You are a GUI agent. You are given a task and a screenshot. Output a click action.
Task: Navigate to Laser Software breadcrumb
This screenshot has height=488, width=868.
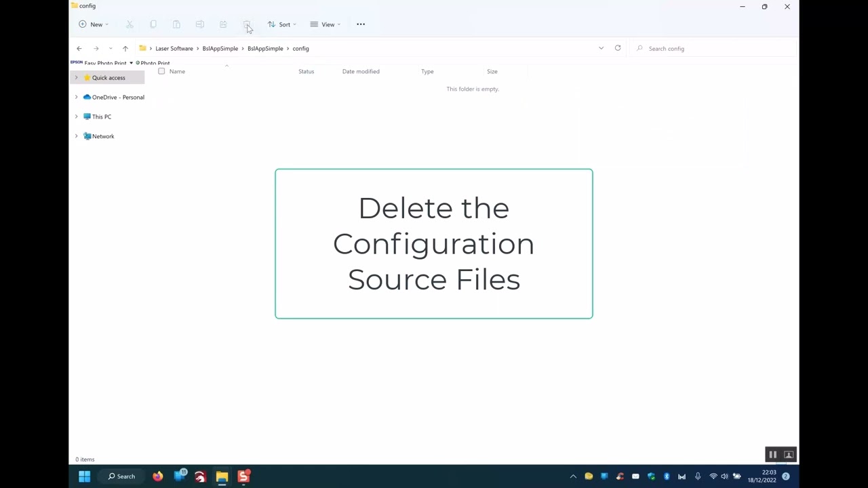point(174,49)
